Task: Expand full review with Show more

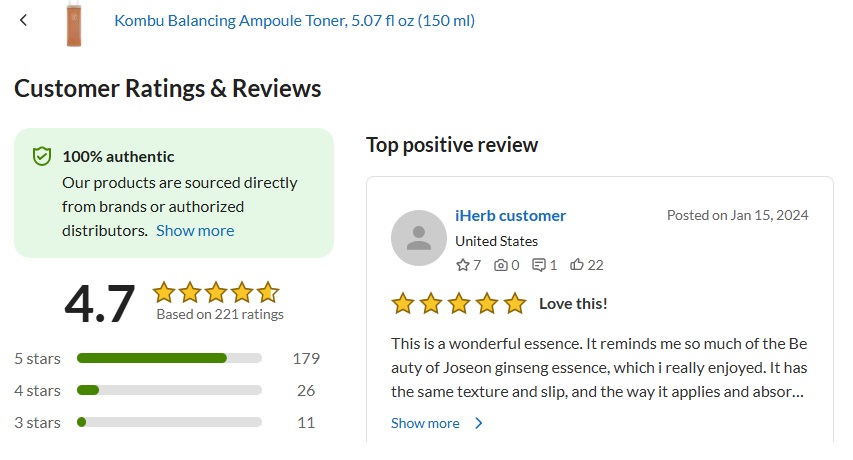Action: [425, 423]
